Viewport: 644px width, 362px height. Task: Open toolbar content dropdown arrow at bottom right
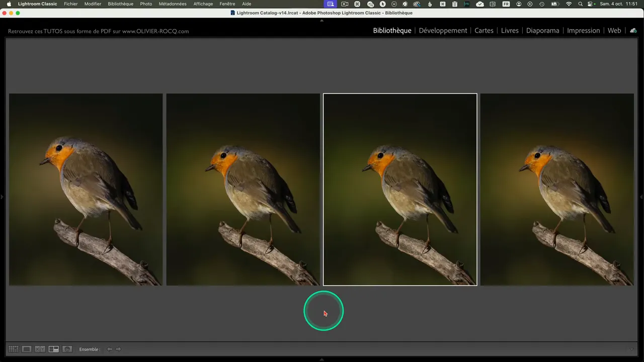click(x=631, y=349)
